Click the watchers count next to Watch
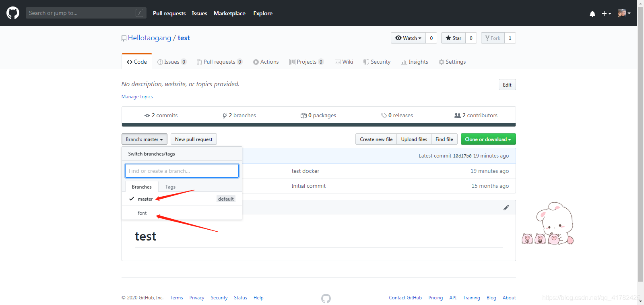This screenshot has height=305, width=644. coord(431,38)
